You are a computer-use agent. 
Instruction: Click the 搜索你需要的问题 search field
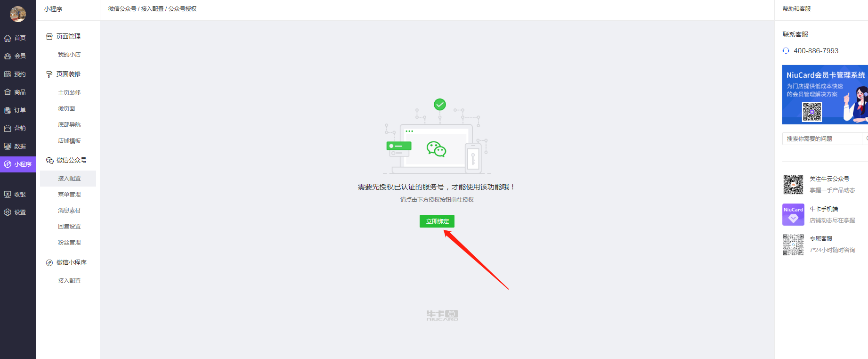pos(822,139)
